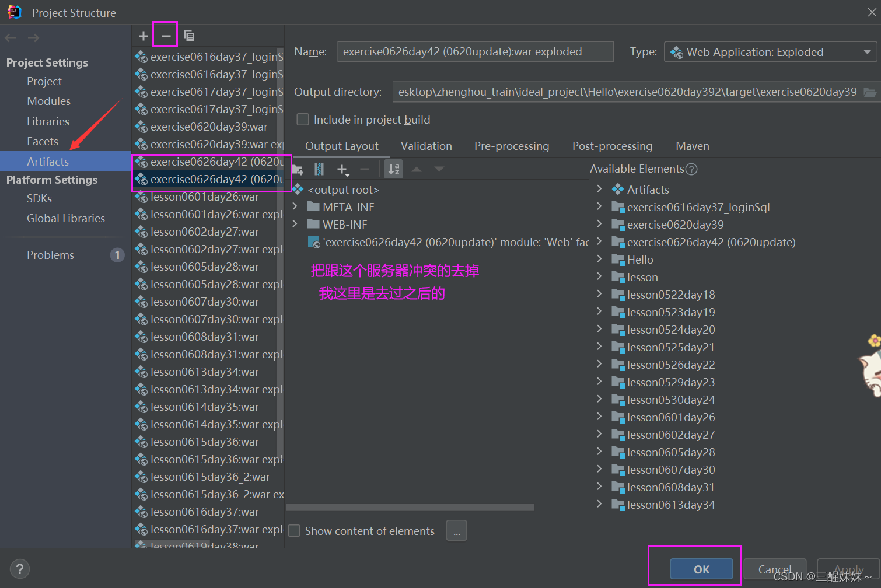Viewport: 881px width, 588px height.
Task: Click the Apply button
Action: coord(849,569)
